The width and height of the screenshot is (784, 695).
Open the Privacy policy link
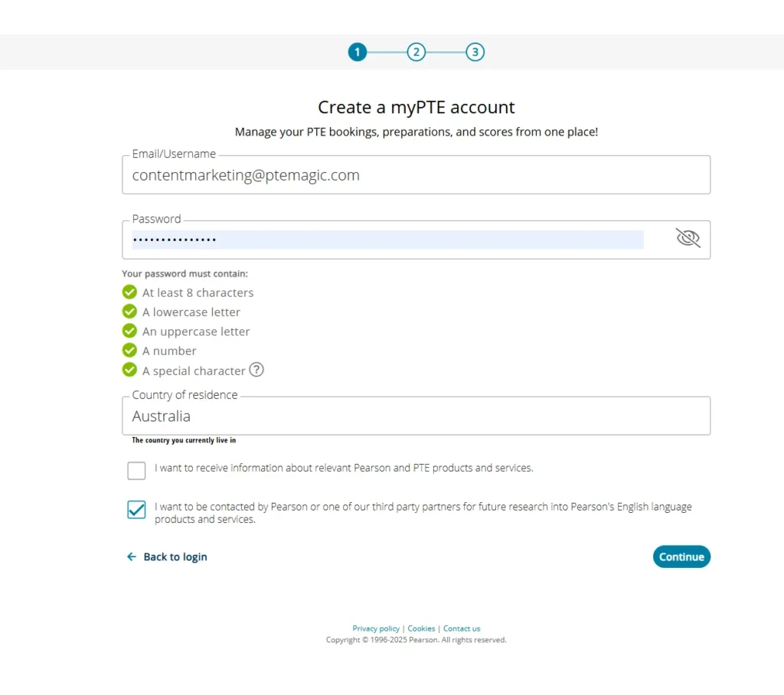coord(376,628)
